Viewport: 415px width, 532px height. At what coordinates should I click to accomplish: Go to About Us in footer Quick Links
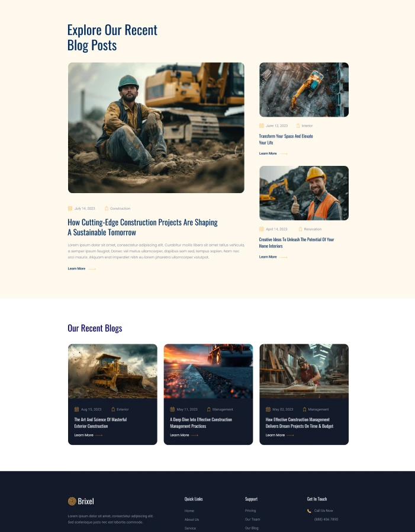[x=192, y=520]
